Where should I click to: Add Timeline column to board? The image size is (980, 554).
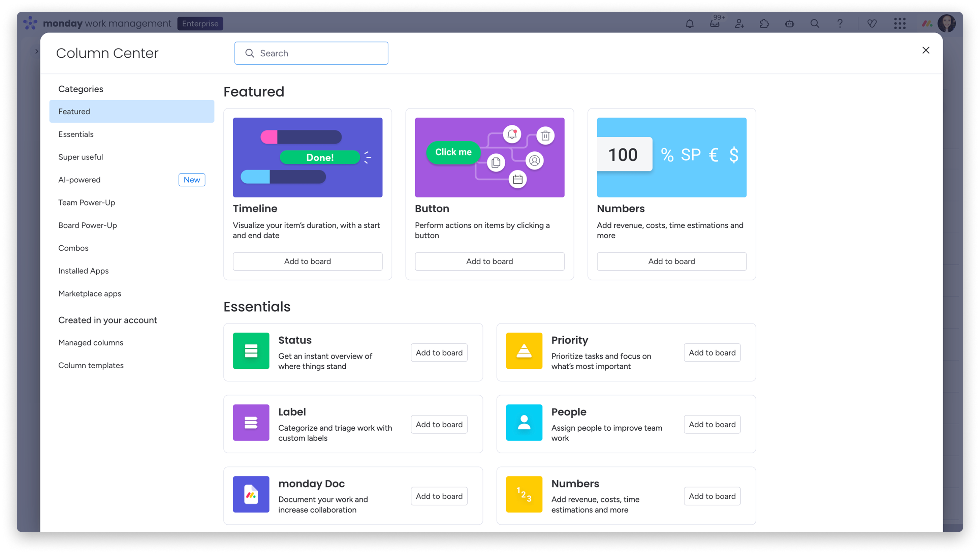tap(307, 261)
